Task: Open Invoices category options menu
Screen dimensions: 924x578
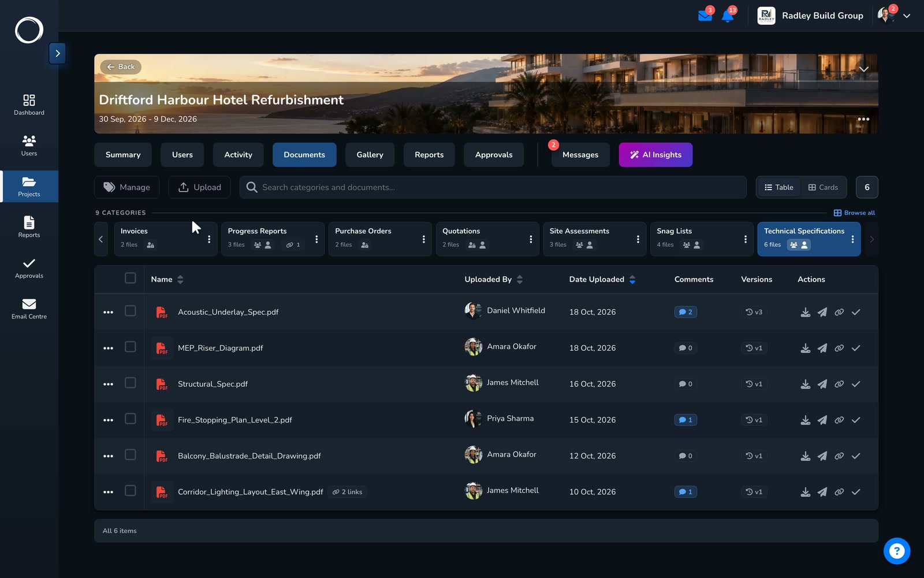Action: (x=209, y=239)
